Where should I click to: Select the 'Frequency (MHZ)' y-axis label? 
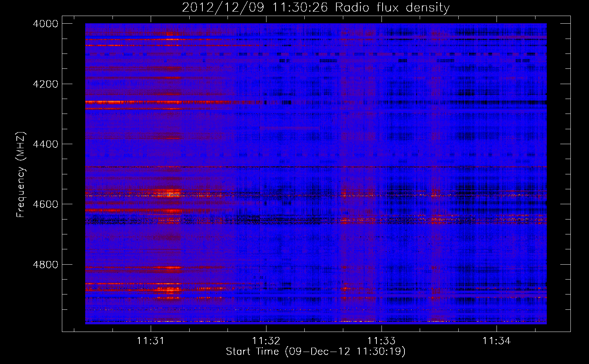coord(21,175)
